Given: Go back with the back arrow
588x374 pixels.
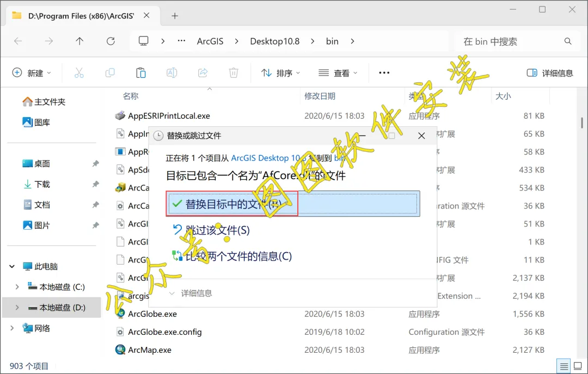Looking at the screenshot, I should [18, 41].
